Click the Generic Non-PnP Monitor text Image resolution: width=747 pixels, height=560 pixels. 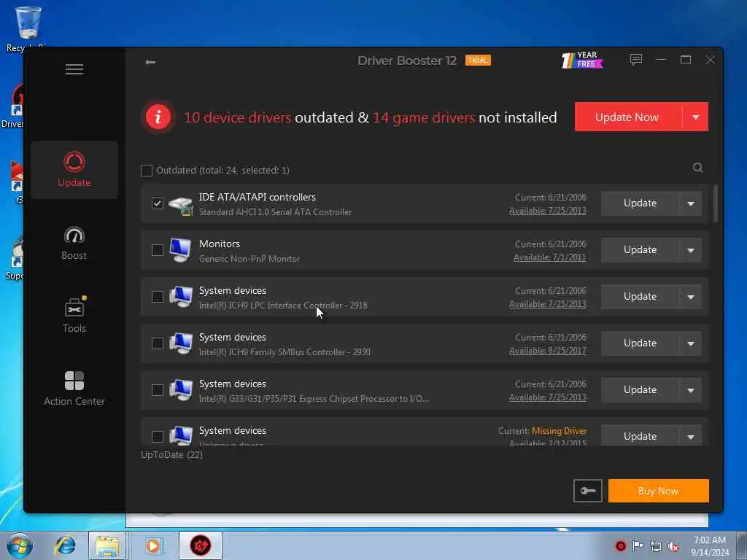tap(249, 259)
